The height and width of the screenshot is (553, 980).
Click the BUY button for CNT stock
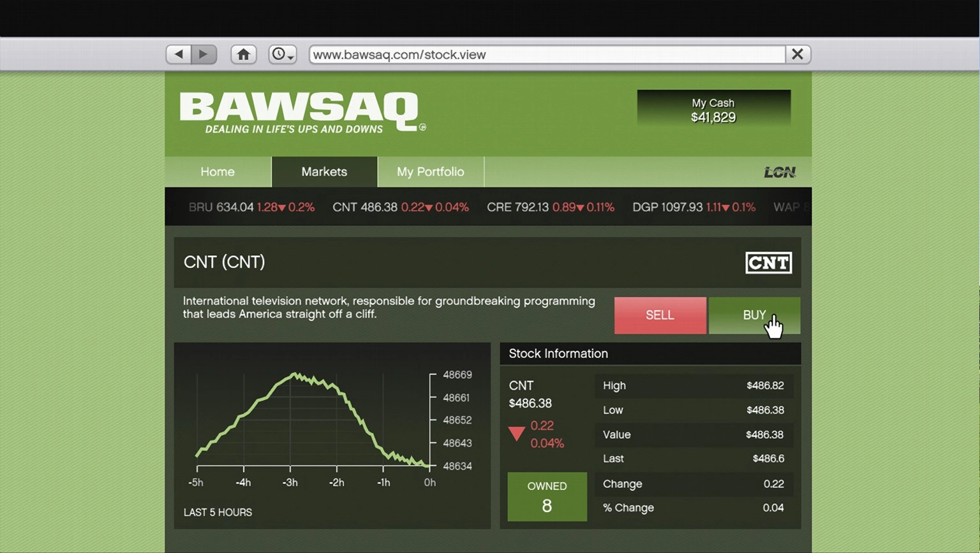(x=754, y=315)
